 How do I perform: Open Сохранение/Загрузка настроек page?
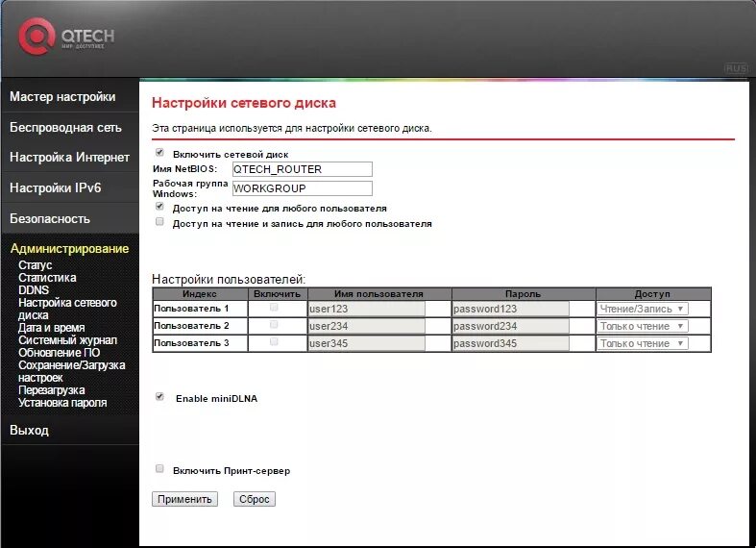(x=71, y=371)
